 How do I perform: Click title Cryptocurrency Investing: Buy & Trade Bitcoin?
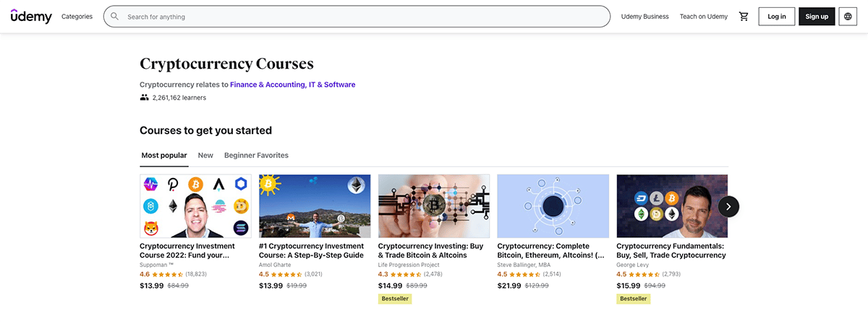(x=430, y=250)
